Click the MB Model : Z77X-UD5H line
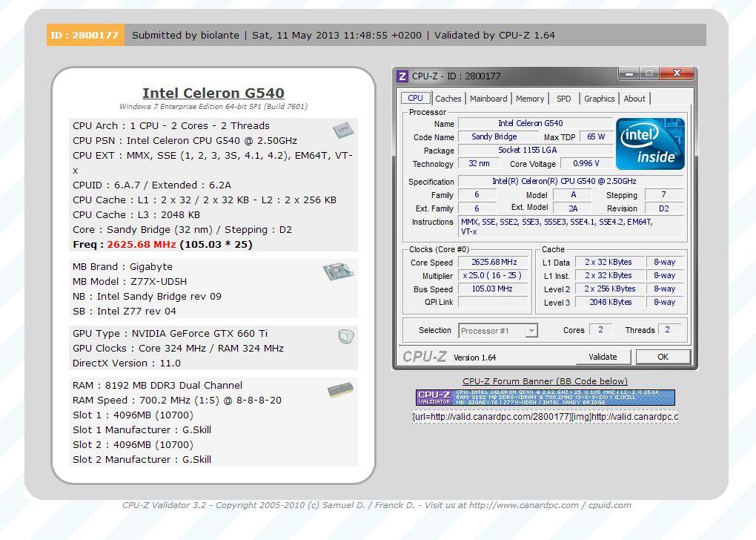 click(x=130, y=281)
